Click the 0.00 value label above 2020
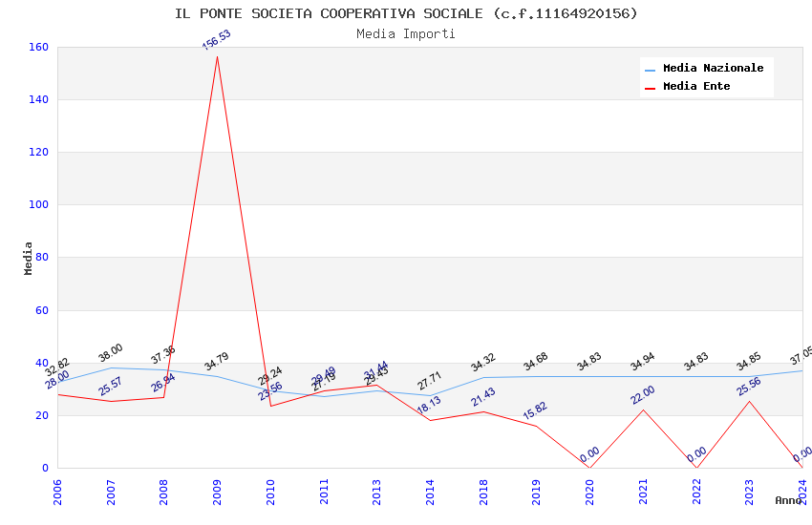 click(589, 454)
